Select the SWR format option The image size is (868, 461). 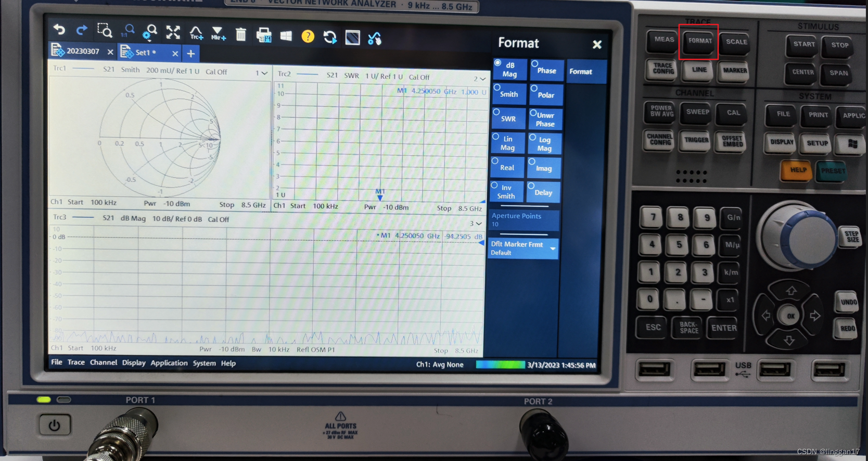[x=508, y=119]
